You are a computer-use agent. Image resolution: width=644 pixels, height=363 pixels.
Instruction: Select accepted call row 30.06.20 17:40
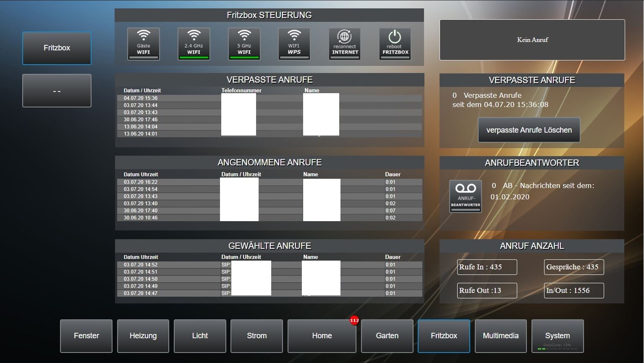[269, 211]
